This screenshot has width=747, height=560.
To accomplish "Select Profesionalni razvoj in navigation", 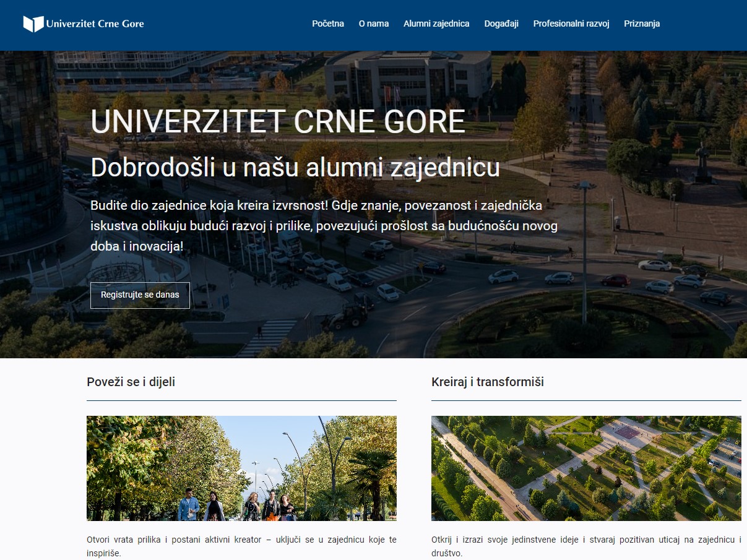I will tap(571, 24).
